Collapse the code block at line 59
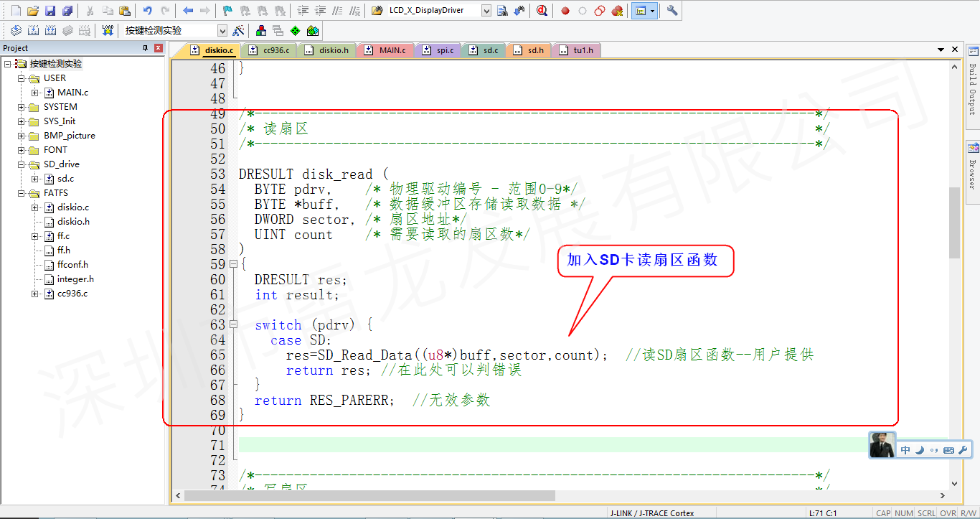The width and height of the screenshot is (980, 519). point(233,264)
